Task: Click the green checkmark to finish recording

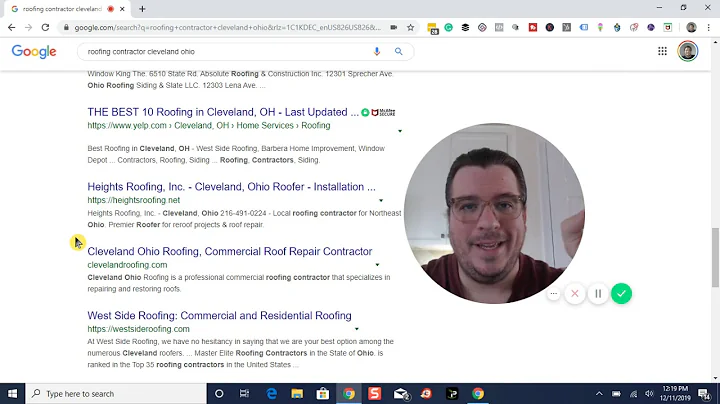Action: pos(621,293)
